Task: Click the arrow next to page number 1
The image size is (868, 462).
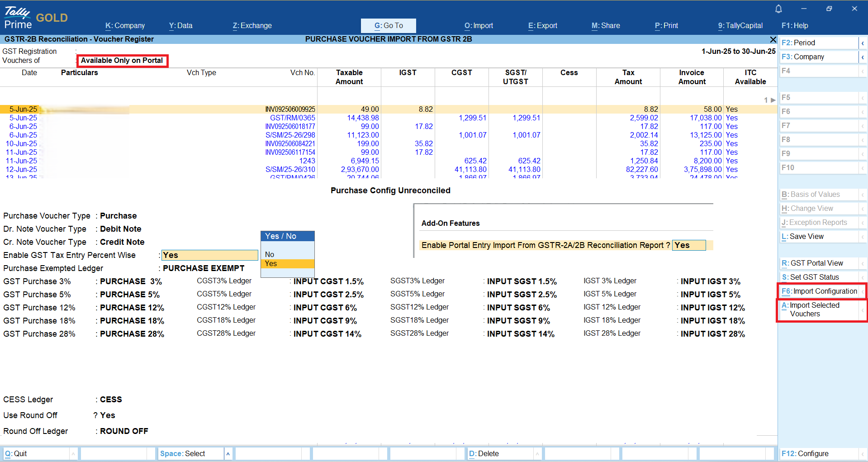Action: (x=773, y=100)
